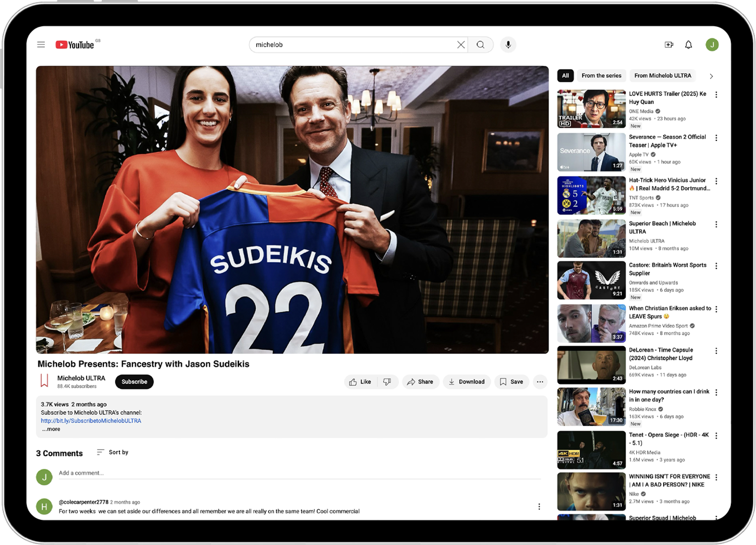Open options for WINNING ISN'T FOR EVERYONE video
The image size is (756, 545).
716,477
